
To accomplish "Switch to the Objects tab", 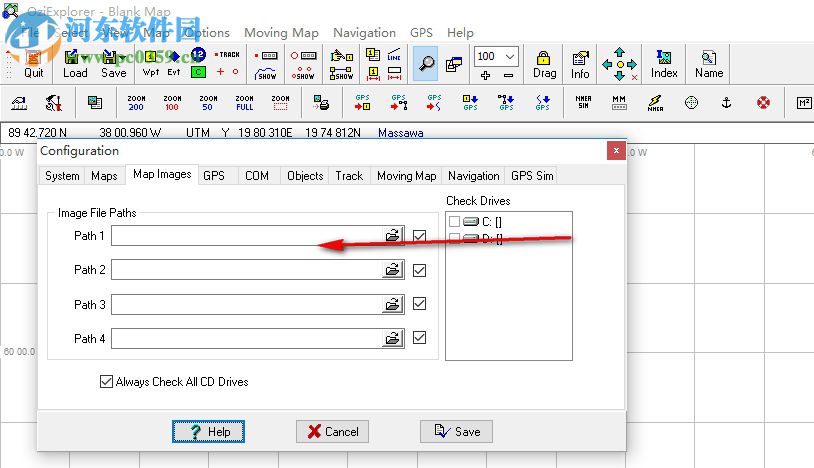I will tap(305, 176).
